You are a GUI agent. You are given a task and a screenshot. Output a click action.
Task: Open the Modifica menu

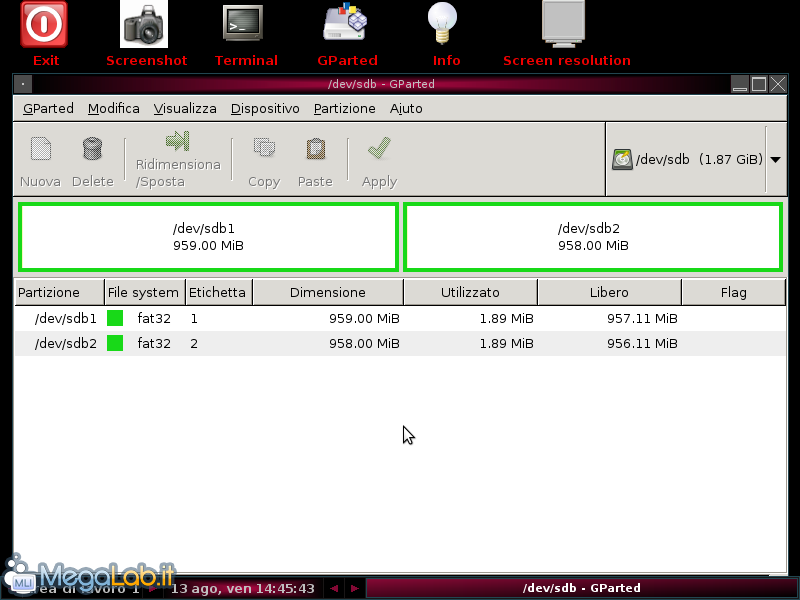(x=113, y=109)
